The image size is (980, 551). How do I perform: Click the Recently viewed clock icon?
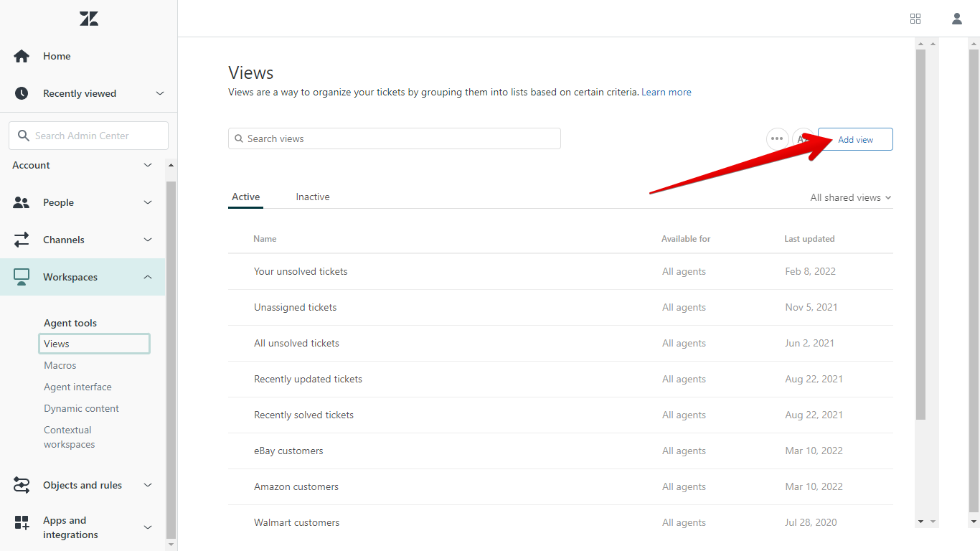22,93
